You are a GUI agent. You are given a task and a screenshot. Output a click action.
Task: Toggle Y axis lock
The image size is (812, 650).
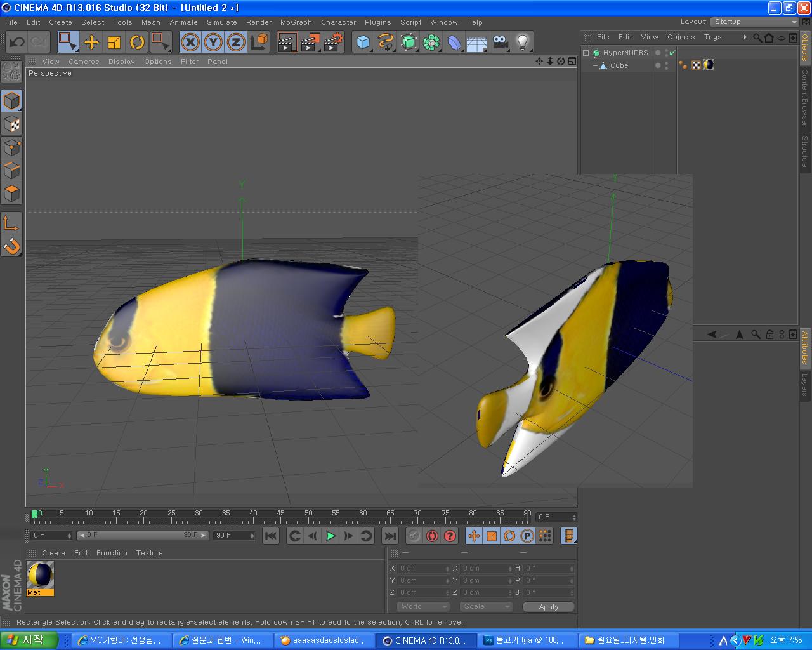pyautogui.click(x=213, y=43)
